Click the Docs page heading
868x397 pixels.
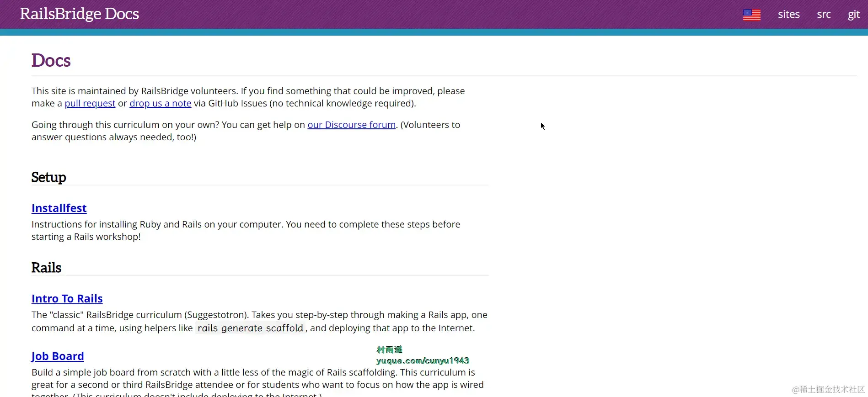pos(51,60)
